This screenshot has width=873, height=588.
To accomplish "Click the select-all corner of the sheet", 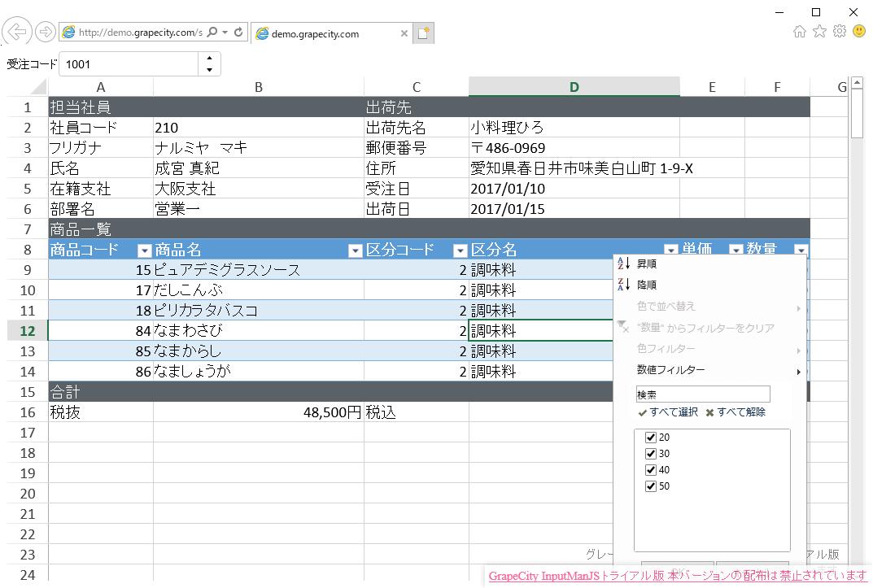I will (x=28, y=87).
